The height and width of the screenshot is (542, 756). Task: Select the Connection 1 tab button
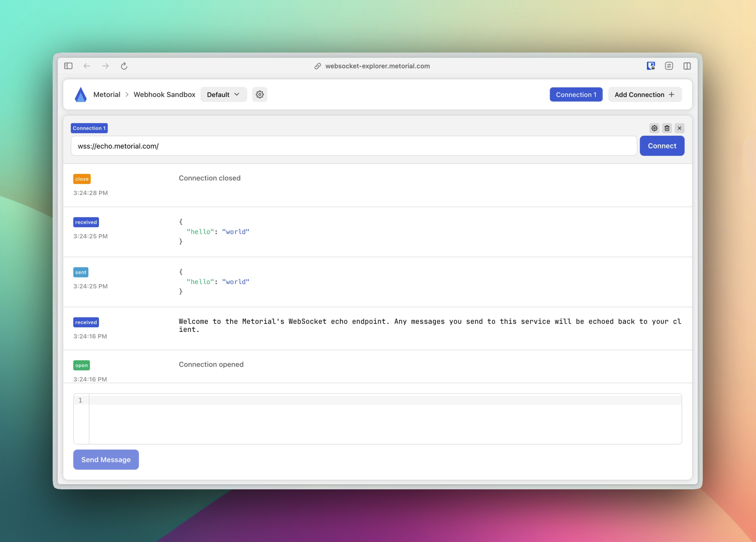pyautogui.click(x=576, y=94)
